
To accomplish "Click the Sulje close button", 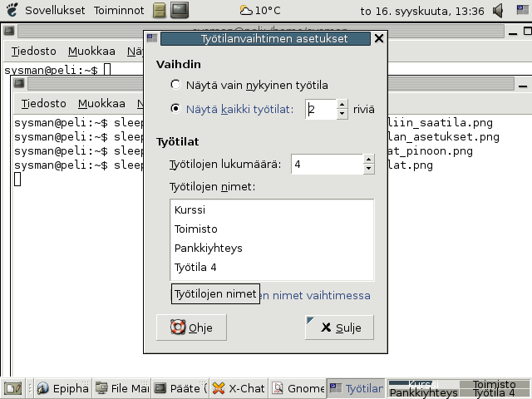I will tap(339, 328).
